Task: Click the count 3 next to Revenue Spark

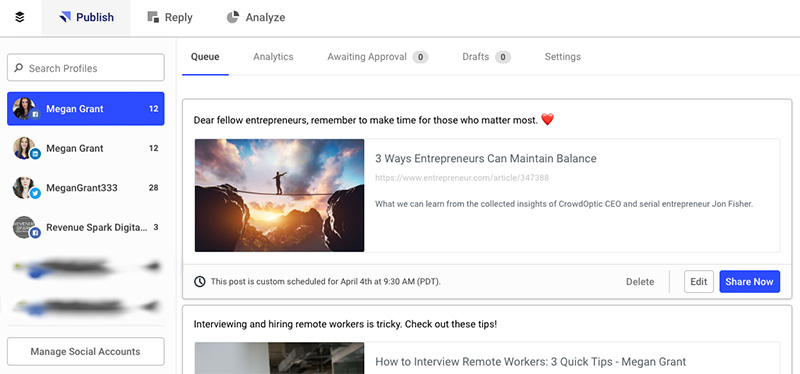Action: click(156, 227)
